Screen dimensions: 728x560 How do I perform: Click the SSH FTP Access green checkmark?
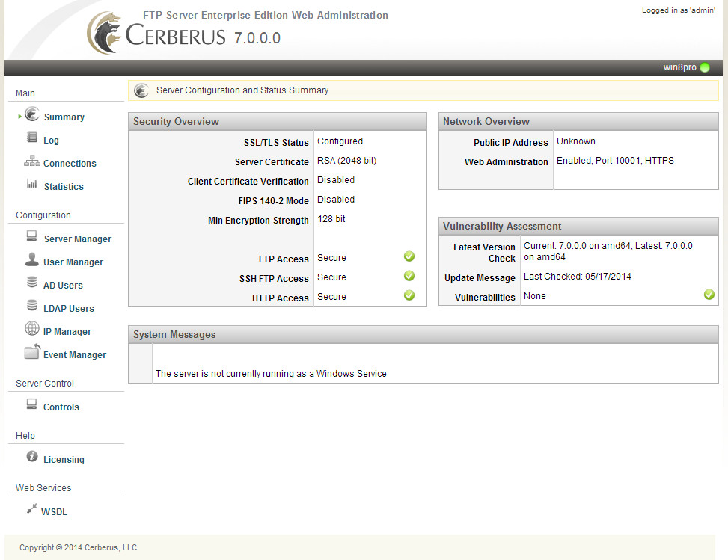pos(409,276)
